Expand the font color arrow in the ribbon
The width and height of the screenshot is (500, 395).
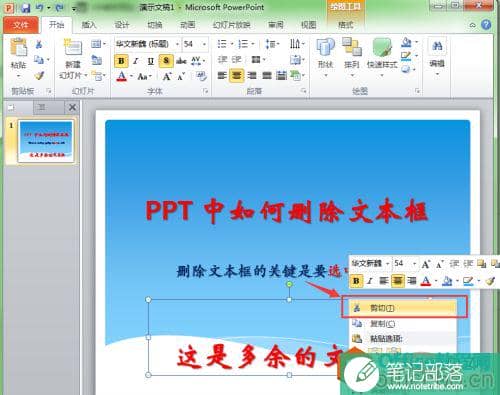(x=131, y=76)
